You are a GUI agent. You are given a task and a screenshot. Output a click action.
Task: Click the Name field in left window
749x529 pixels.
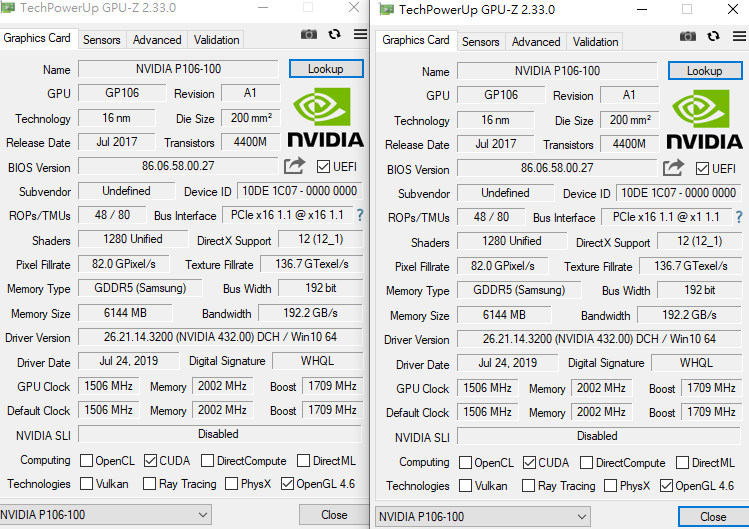coord(178,69)
